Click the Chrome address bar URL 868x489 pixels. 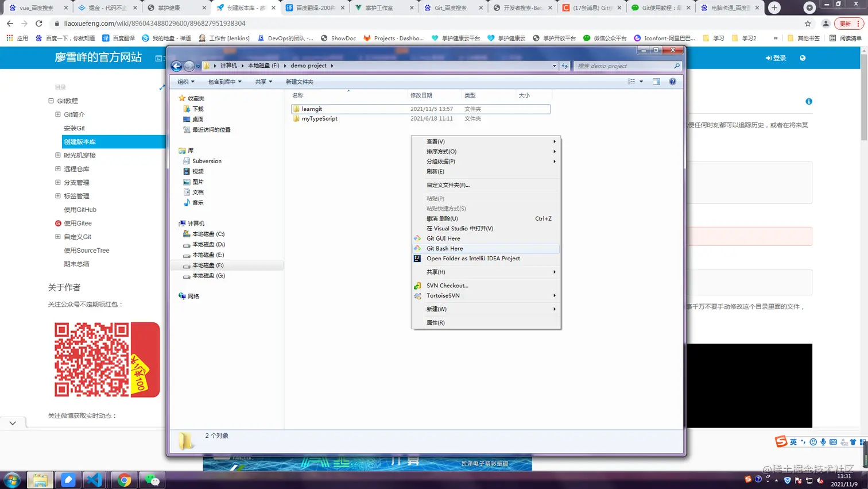[x=155, y=24]
